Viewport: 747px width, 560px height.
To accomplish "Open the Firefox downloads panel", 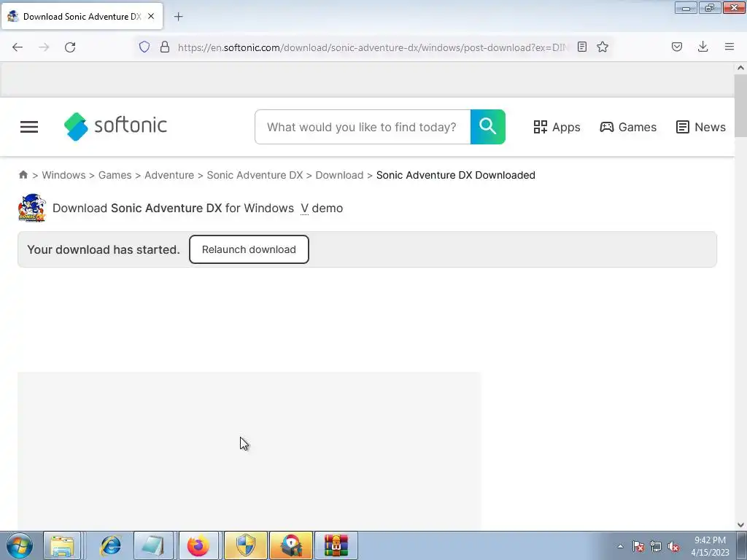I will (703, 47).
